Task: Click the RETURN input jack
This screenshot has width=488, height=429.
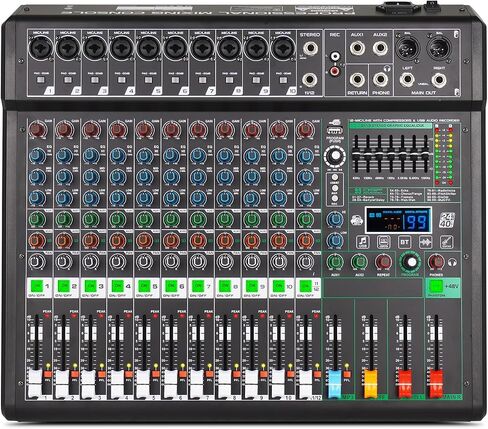Action: [357, 80]
